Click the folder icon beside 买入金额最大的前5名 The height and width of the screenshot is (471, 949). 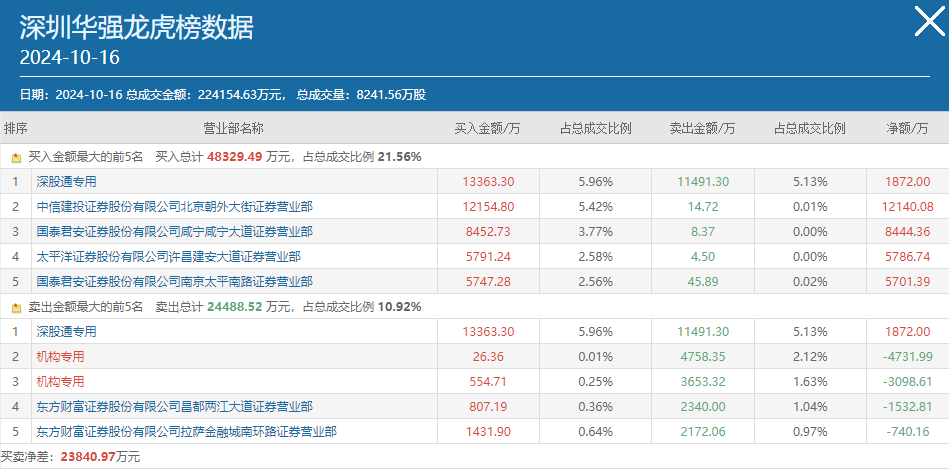(x=16, y=158)
